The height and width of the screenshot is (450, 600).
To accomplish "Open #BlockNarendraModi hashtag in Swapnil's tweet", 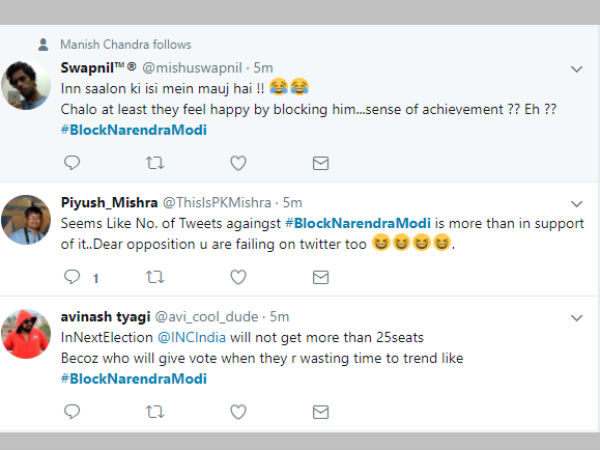I will 134,129.
